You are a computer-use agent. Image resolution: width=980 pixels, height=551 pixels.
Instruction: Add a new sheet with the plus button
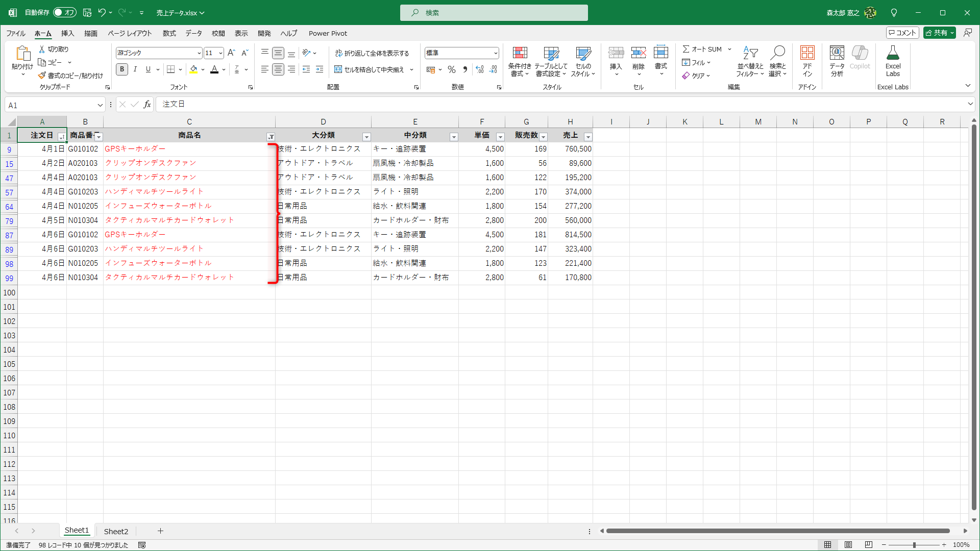160,531
